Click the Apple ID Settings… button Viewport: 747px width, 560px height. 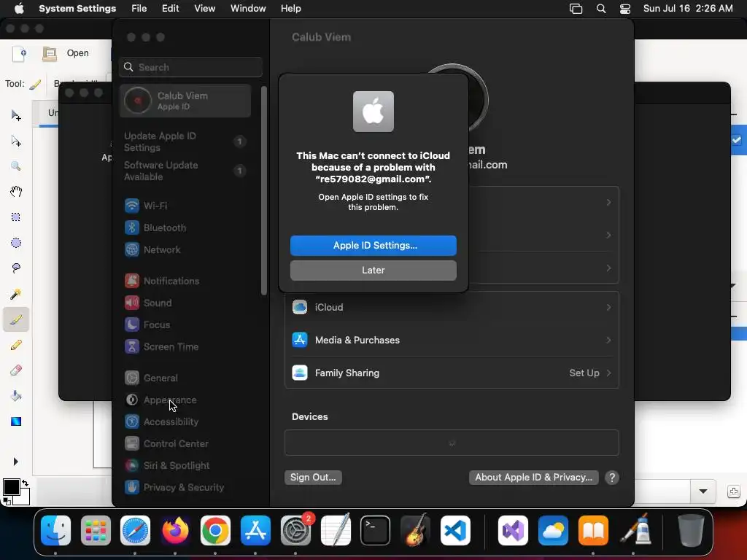(x=373, y=245)
